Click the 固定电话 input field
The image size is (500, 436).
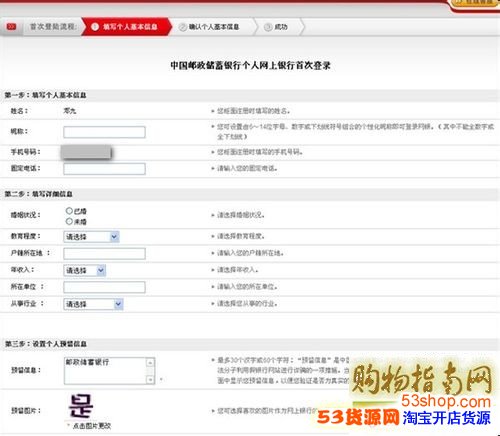[104, 169]
